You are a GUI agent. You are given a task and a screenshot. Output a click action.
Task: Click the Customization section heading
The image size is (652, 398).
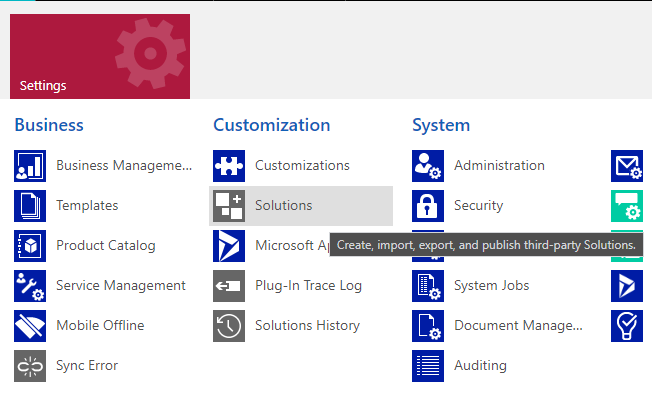[272, 125]
